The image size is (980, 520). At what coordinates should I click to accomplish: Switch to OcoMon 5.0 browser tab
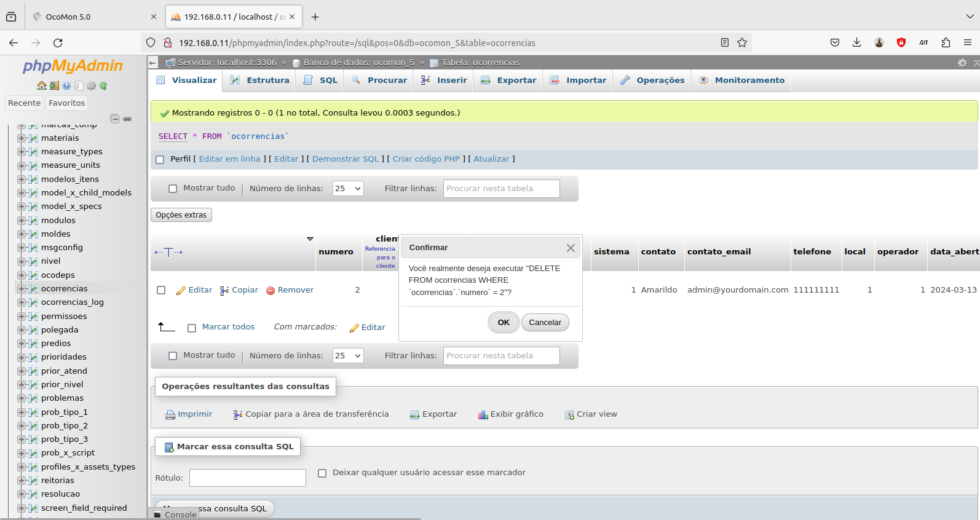[x=95, y=17]
